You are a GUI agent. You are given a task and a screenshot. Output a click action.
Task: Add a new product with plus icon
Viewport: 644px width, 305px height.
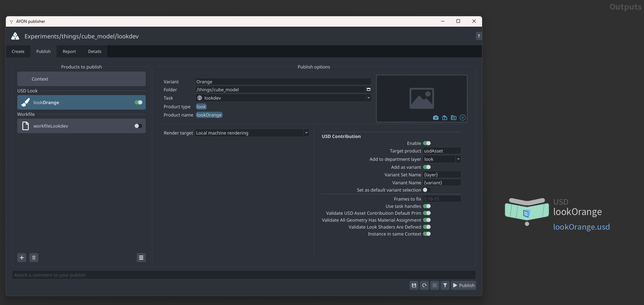point(22,258)
